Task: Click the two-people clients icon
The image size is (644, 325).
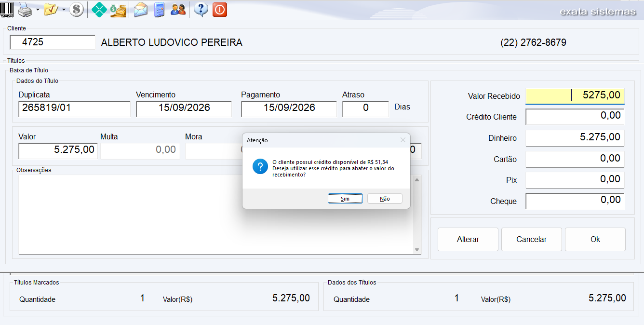Action: (178, 9)
